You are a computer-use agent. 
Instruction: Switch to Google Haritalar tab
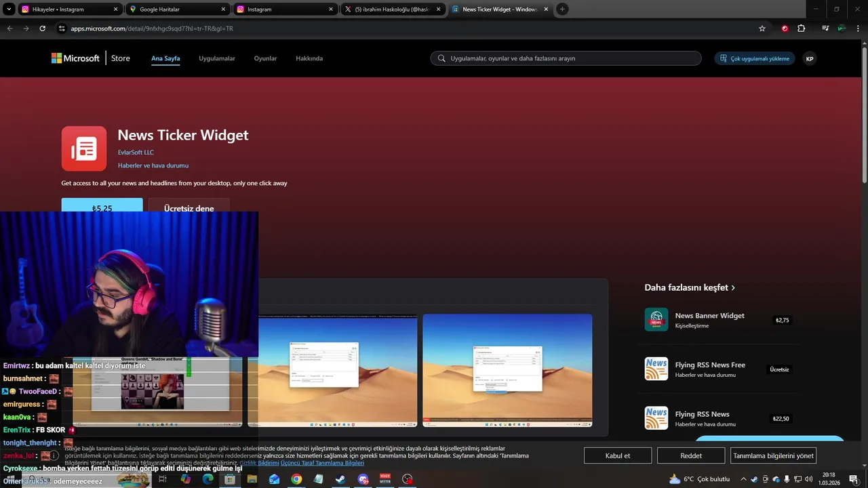pyautogui.click(x=178, y=9)
